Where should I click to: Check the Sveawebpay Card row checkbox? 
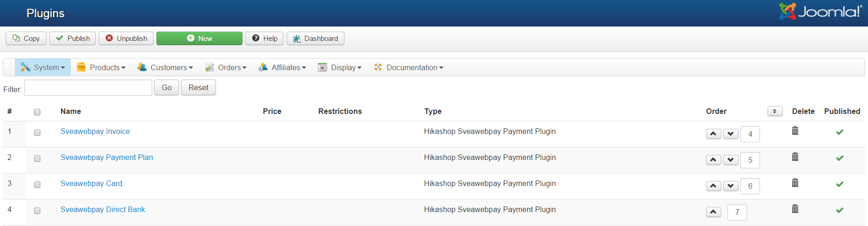pyautogui.click(x=37, y=185)
